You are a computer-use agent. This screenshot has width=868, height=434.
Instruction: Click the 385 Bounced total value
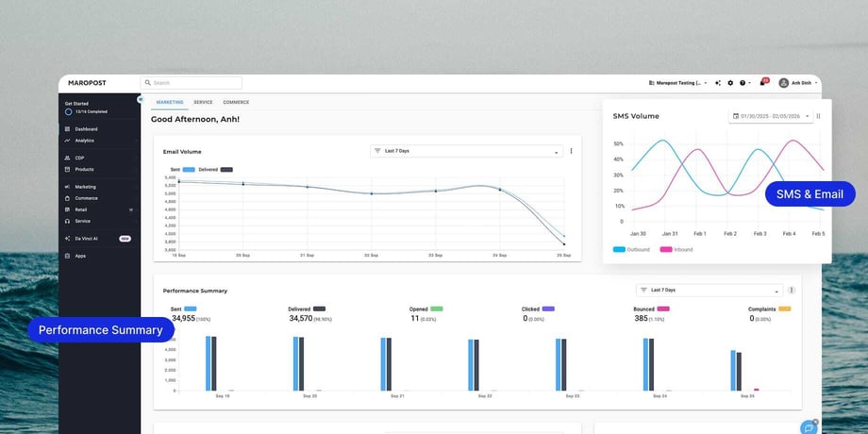(x=641, y=318)
